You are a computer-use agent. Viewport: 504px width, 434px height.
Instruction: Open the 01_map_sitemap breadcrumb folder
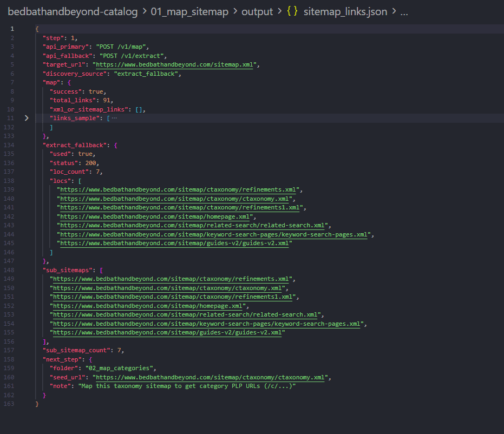pos(189,11)
